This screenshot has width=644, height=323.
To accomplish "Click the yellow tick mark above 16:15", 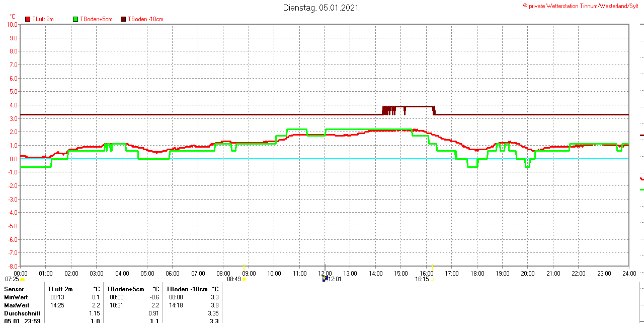I will 432,267.
